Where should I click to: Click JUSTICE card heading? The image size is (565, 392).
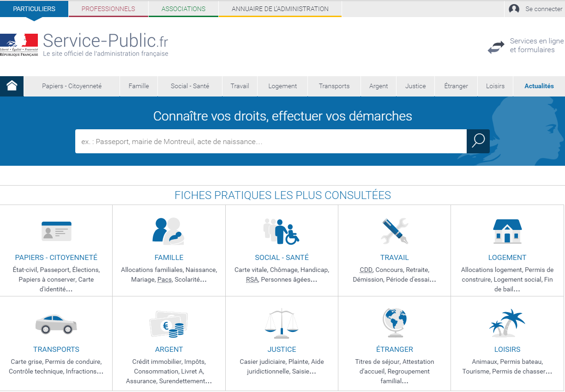(282, 350)
